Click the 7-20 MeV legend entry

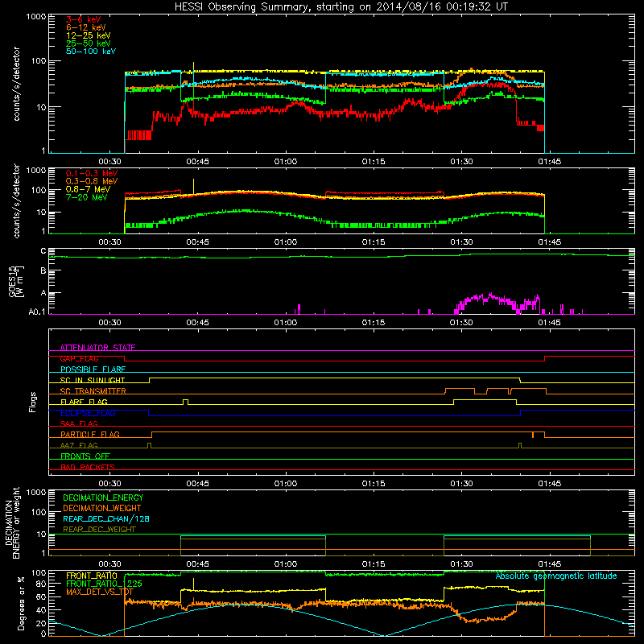pyautogui.click(x=87, y=197)
